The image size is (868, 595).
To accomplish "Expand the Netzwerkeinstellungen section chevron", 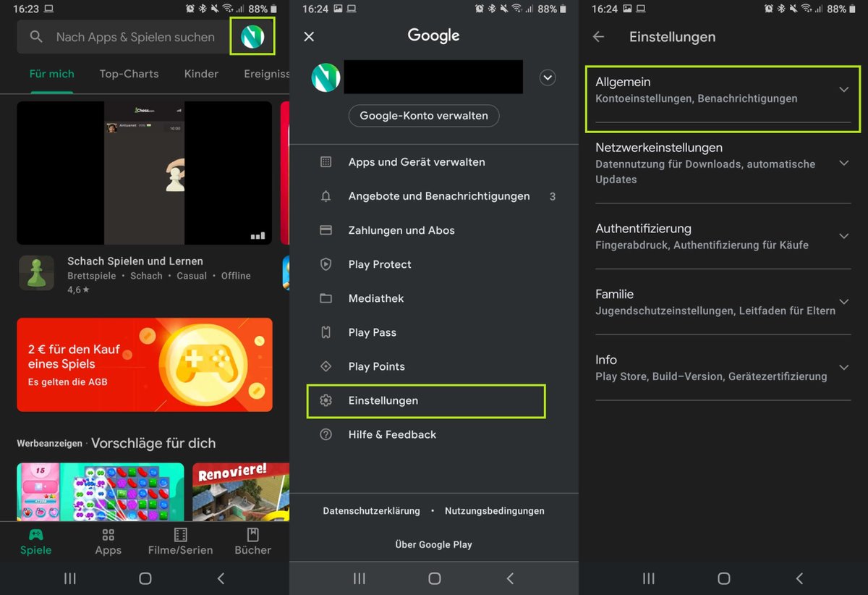I will point(843,164).
